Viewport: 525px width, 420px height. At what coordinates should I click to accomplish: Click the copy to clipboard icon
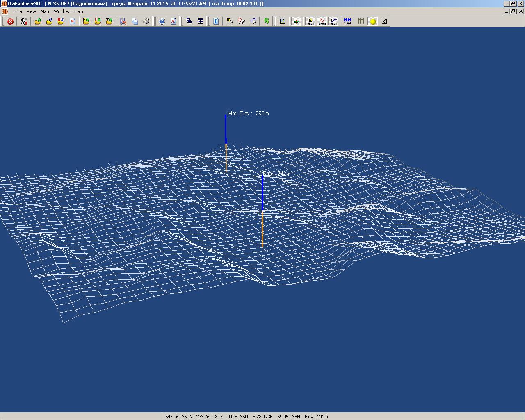click(x=135, y=21)
